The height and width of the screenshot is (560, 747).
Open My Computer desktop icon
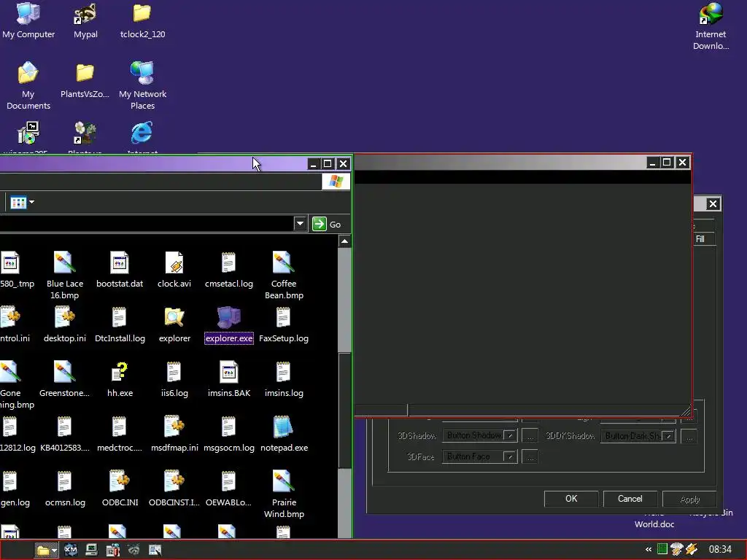(28, 20)
